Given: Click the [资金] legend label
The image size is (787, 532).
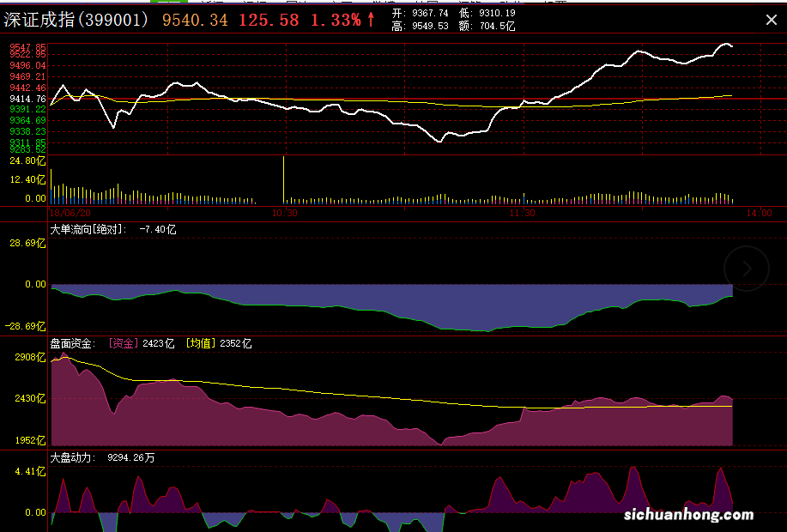Looking at the screenshot, I should 124,343.
